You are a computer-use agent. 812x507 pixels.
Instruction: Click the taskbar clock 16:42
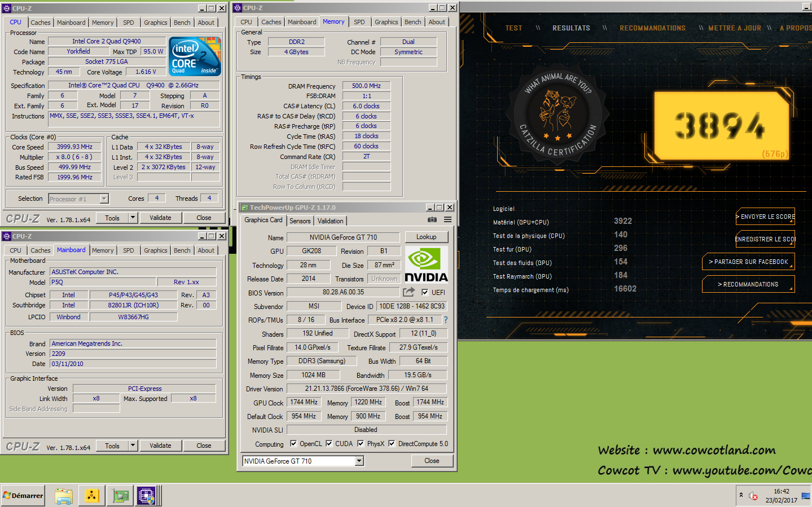coord(782,491)
